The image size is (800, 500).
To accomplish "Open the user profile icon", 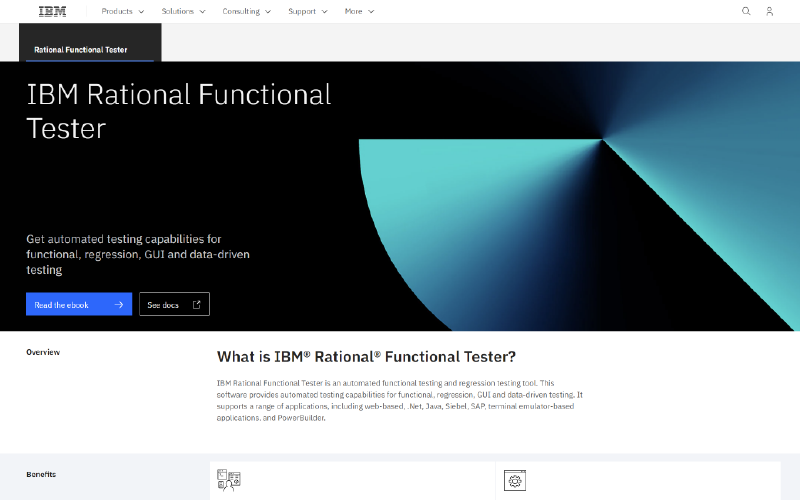I will (x=769, y=11).
